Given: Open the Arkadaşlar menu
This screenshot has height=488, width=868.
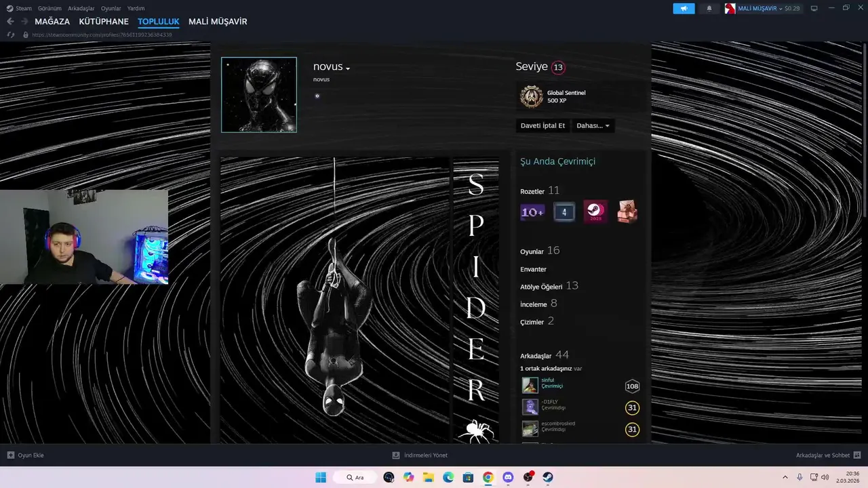Looking at the screenshot, I should 81,8.
